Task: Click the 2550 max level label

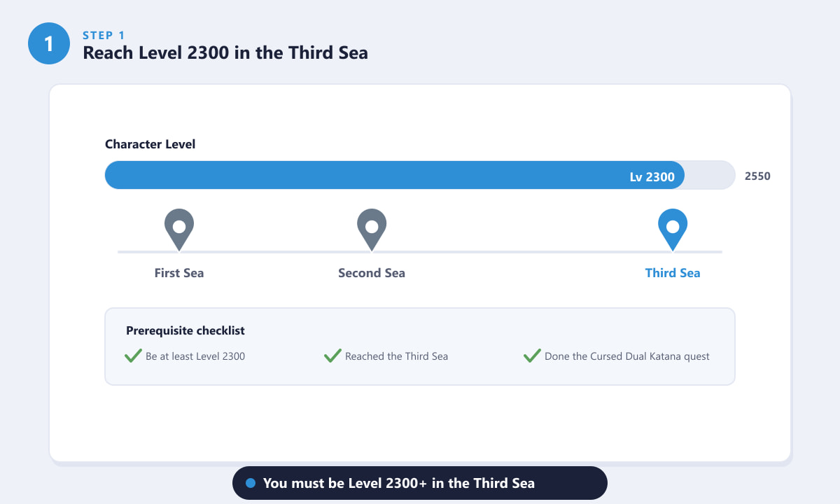Action: tap(757, 176)
